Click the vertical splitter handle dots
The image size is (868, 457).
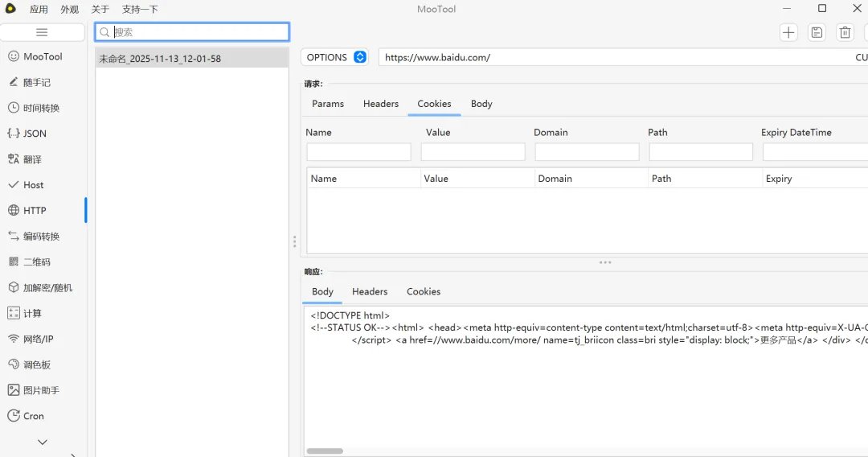tap(294, 241)
